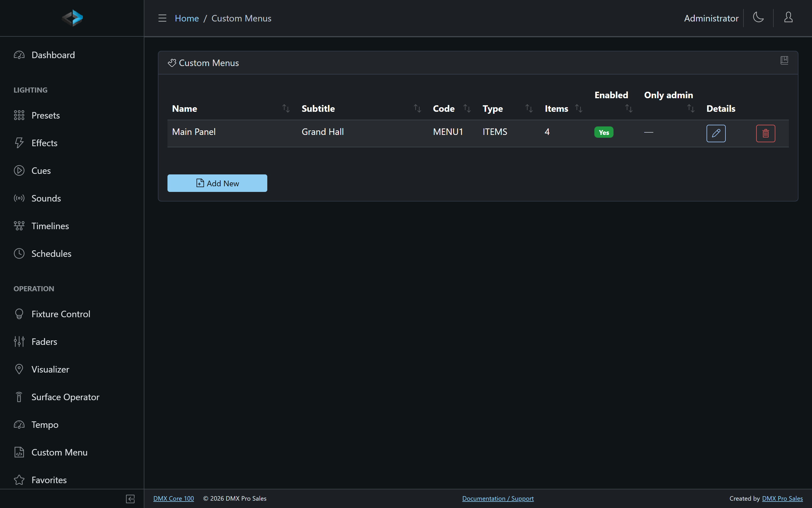Image resolution: width=812 pixels, height=508 pixels.
Task: Sort table by Items column arrows
Action: (x=579, y=109)
